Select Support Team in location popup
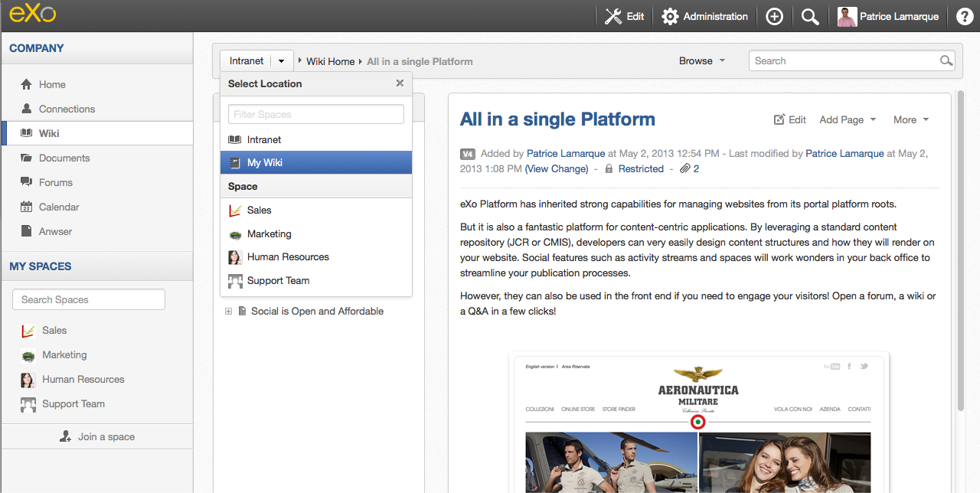980x493 pixels. pyautogui.click(x=316, y=280)
